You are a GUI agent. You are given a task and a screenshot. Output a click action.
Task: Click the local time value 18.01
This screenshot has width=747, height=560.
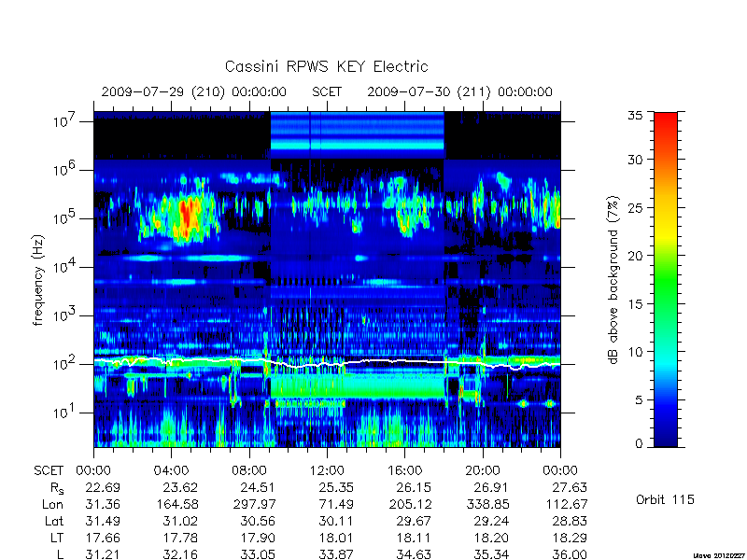(x=336, y=538)
